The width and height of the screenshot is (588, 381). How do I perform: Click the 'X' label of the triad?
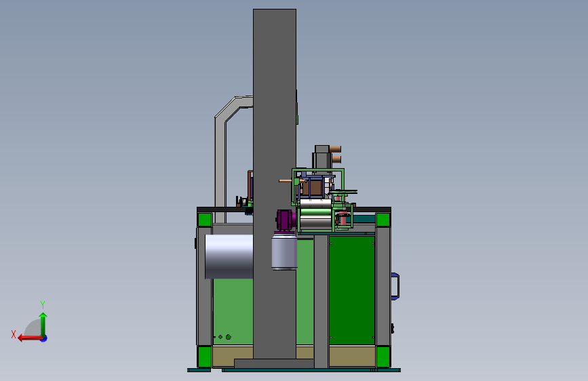(14, 334)
